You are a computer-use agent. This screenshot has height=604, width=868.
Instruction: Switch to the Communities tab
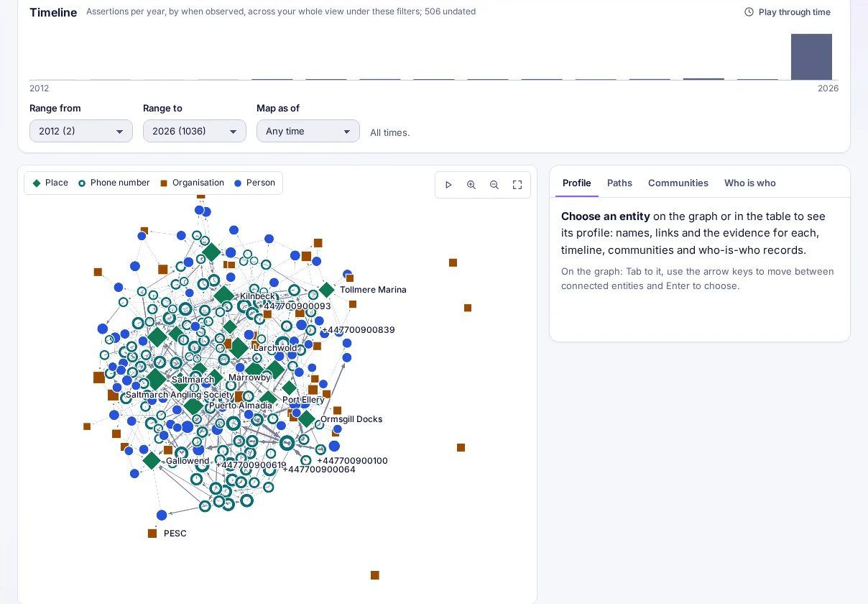coord(678,183)
